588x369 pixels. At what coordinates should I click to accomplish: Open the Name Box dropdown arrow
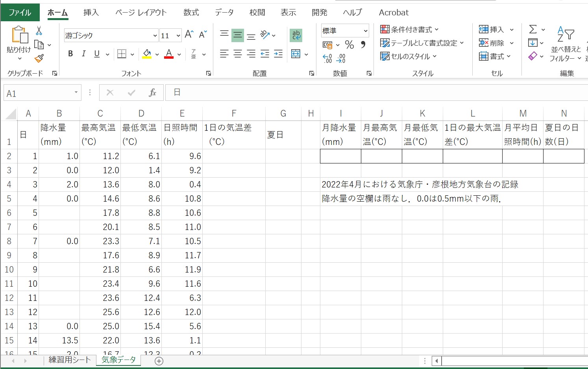(x=76, y=93)
